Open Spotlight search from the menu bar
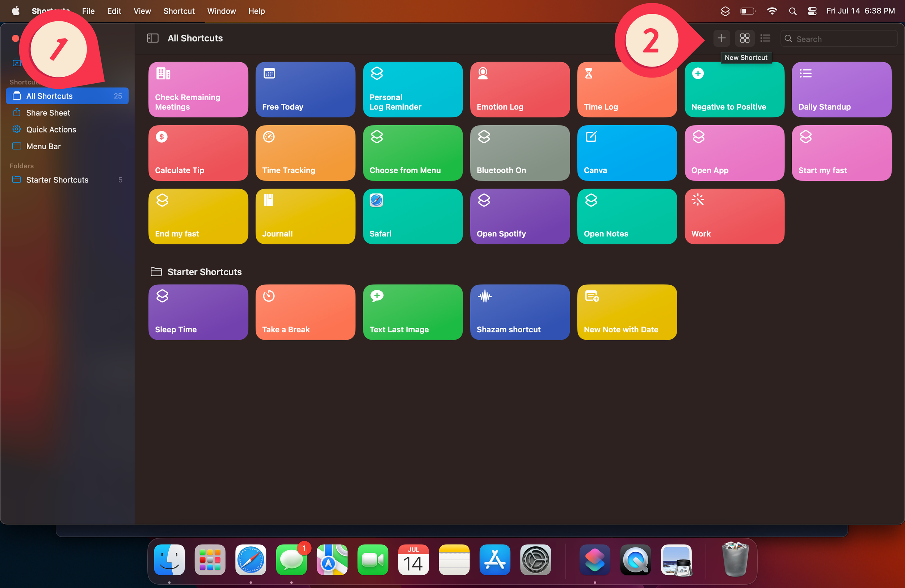This screenshot has width=905, height=588. pyautogui.click(x=792, y=11)
